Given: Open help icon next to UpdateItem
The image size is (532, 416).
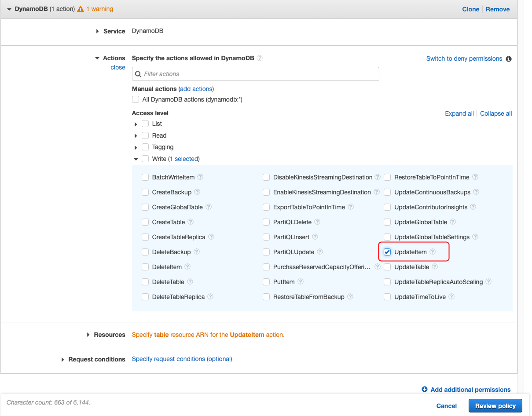Looking at the screenshot, I should [433, 252].
